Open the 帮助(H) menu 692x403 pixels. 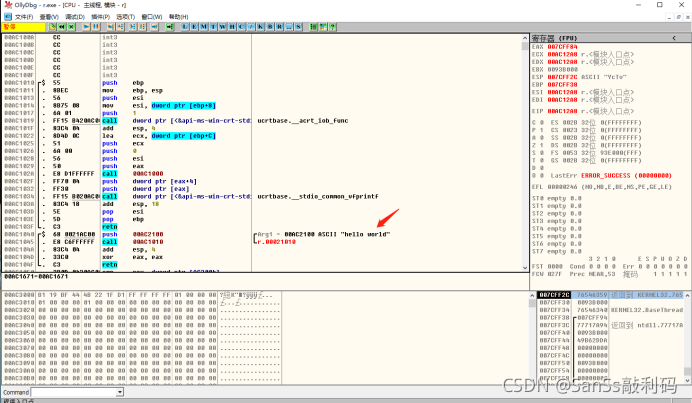pyautogui.click(x=178, y=17)
